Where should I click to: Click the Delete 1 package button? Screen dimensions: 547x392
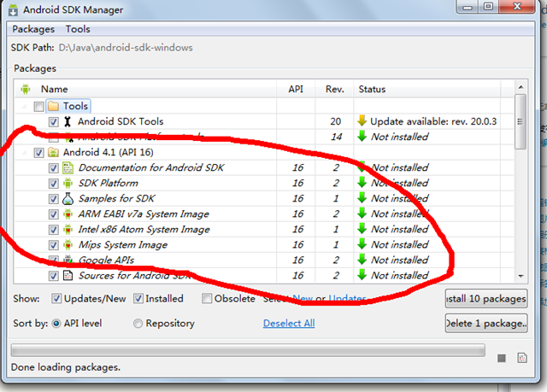(486, 324)
